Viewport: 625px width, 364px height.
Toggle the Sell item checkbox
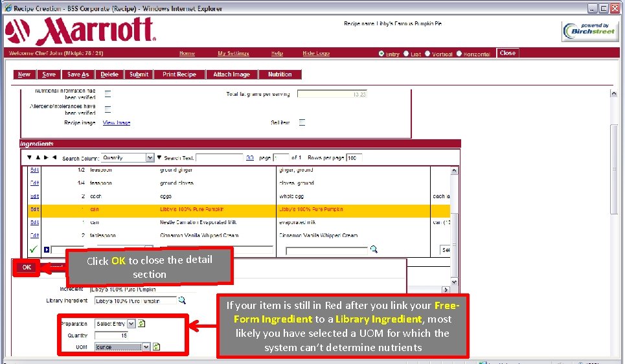(x=302, y=122)
